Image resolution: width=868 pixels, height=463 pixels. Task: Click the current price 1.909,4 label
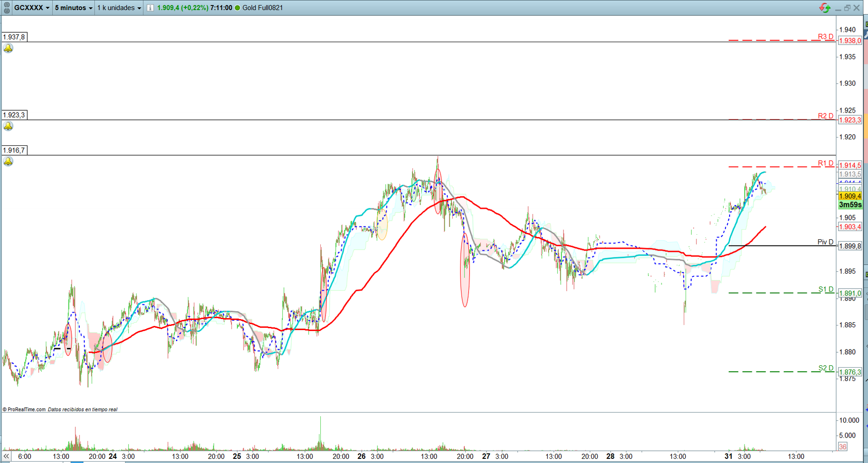850,196
